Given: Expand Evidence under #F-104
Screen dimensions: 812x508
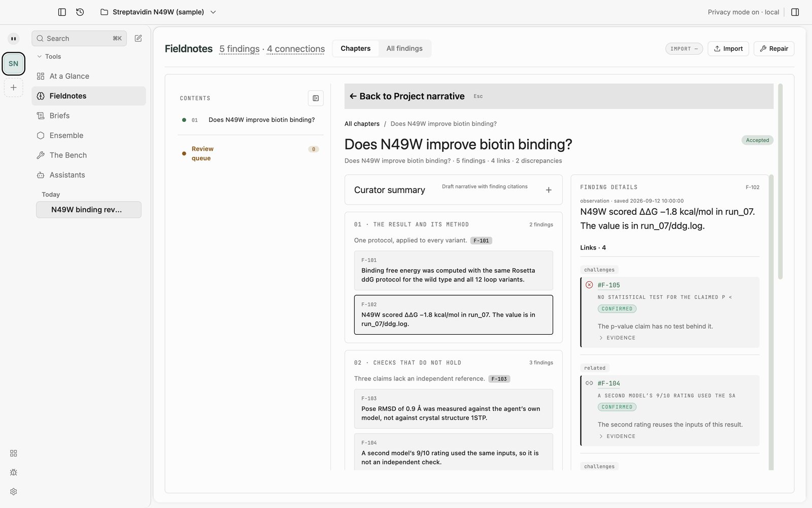Looking at the screenshot, I should pos(617,436).
